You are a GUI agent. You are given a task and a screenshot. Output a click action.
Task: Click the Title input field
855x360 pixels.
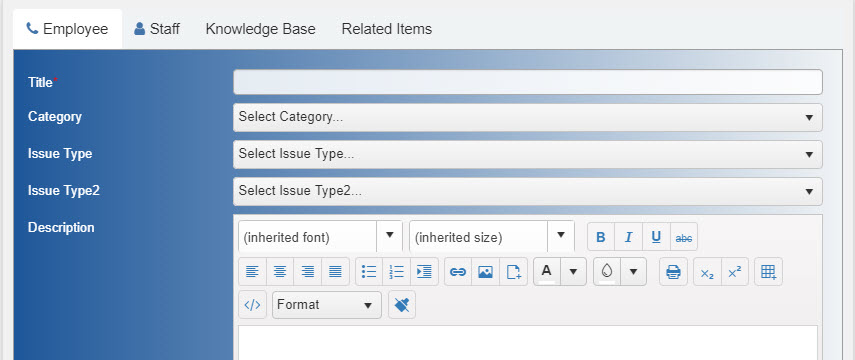(527, 82)
